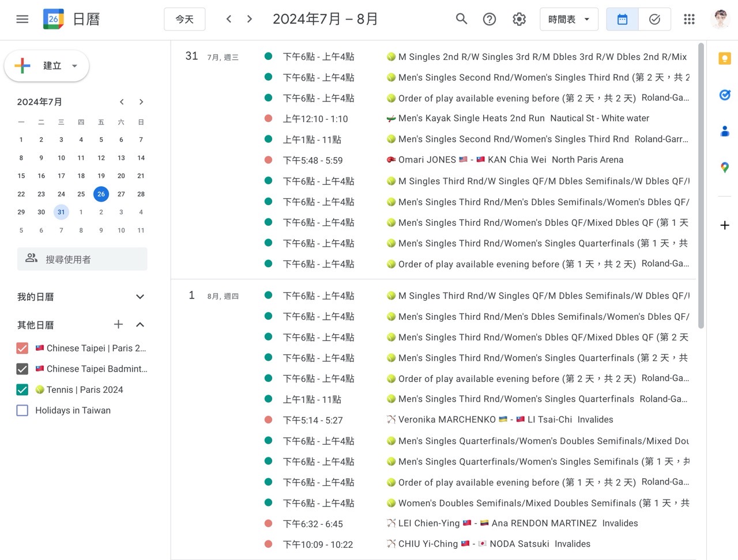Toggle Tennis | Paris 2024 calendar checkbox
This screenshot has width=738, height=560.
[22, 389]
